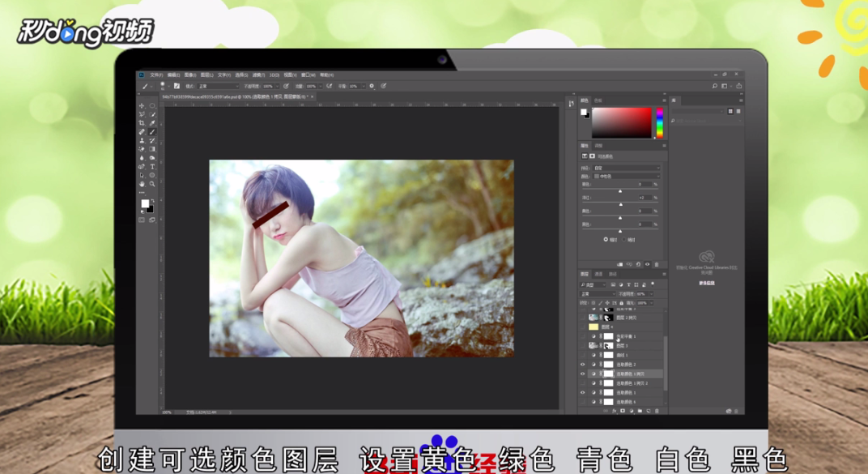Screen dimensions: 868x474
Task: Select the 相对 radio button in Properties
Action: (606, 239)
